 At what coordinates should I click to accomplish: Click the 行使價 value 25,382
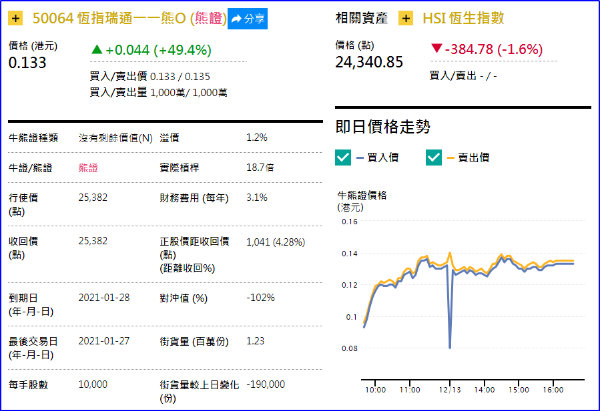[93, 197]
